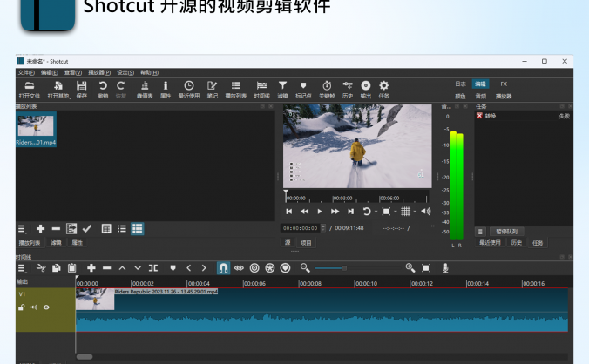Click the timeline copy icon

57,268
